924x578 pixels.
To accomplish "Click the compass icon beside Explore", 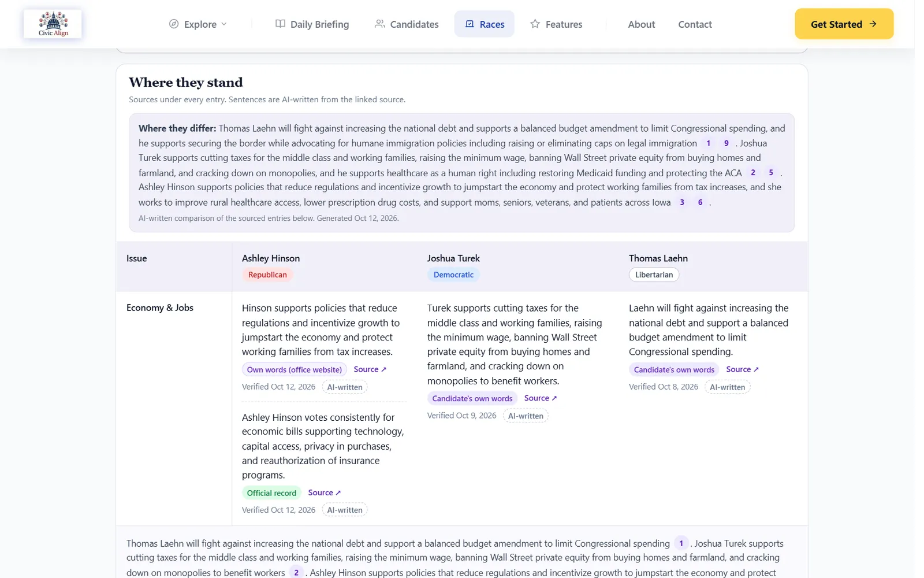I will 174,24.
